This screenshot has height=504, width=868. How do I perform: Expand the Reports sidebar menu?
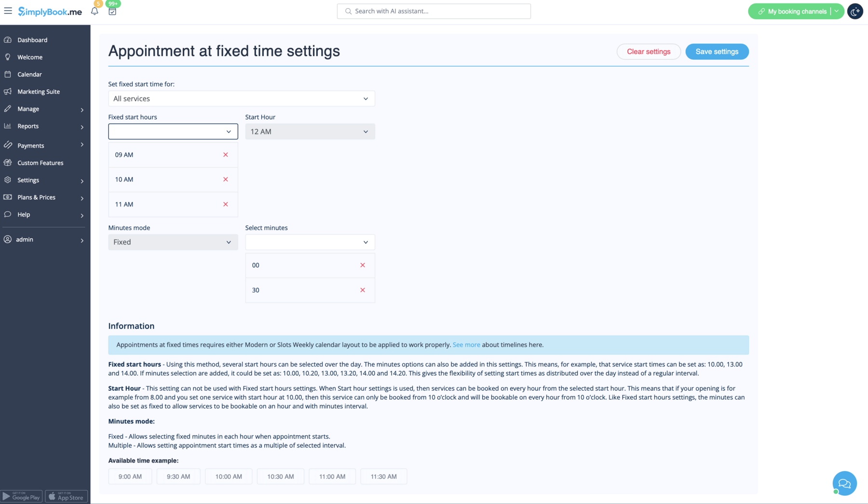click(x=27, y=126)
